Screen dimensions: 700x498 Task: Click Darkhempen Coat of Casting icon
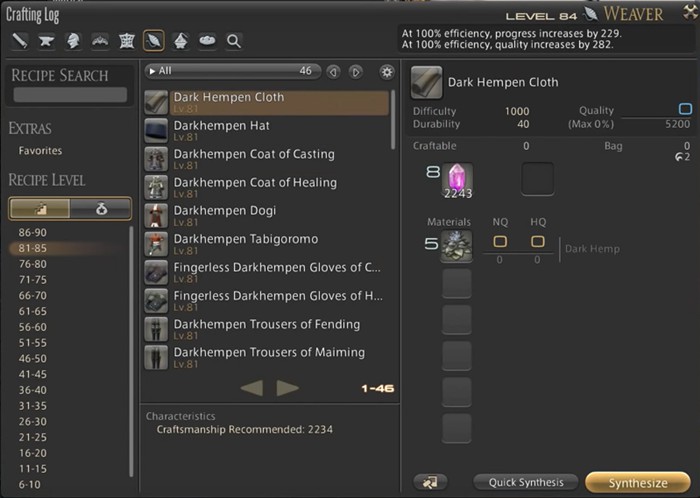(x=156, y=159)
